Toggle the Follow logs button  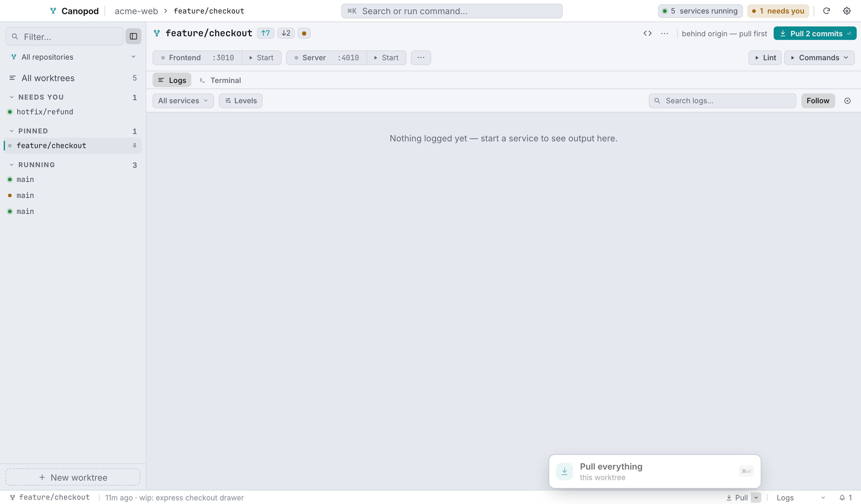818,101
